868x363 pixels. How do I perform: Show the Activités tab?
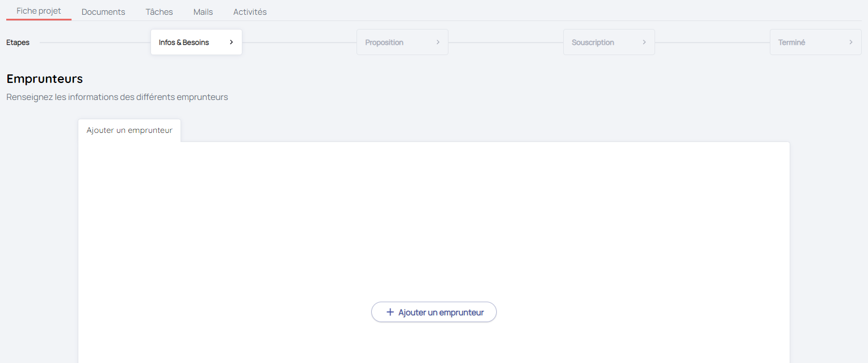pyautogui.click(x=250, y=12)
